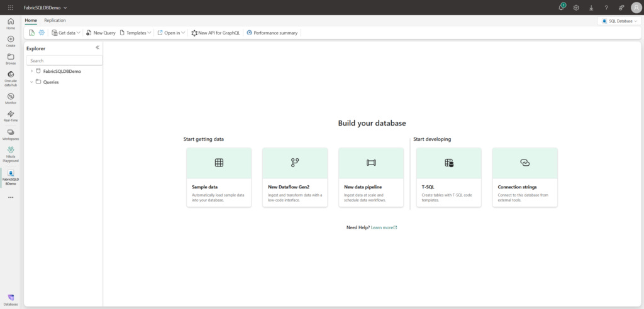Go to Home in left navigation
The image size is (644, 309).
click(x=11, y=24)
